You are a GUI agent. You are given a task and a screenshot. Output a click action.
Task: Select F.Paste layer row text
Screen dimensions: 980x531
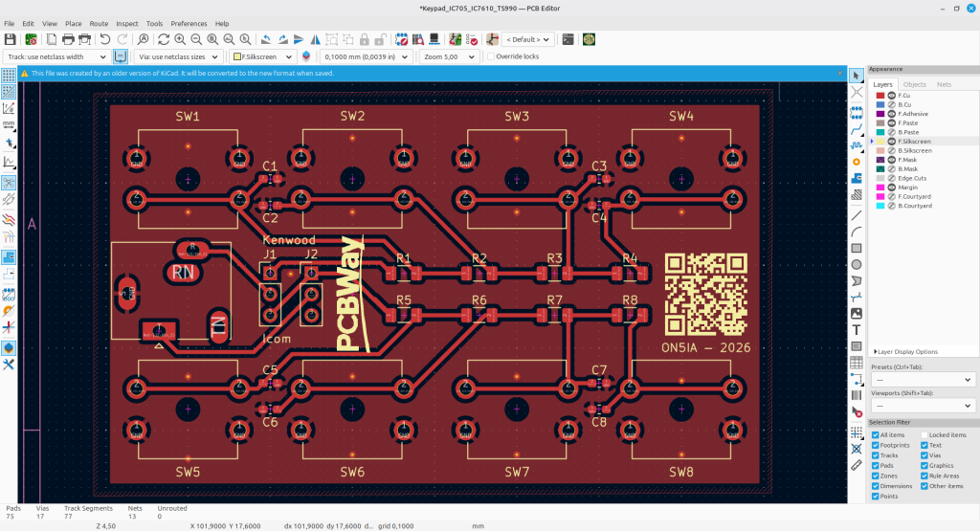tap(908, 123)
